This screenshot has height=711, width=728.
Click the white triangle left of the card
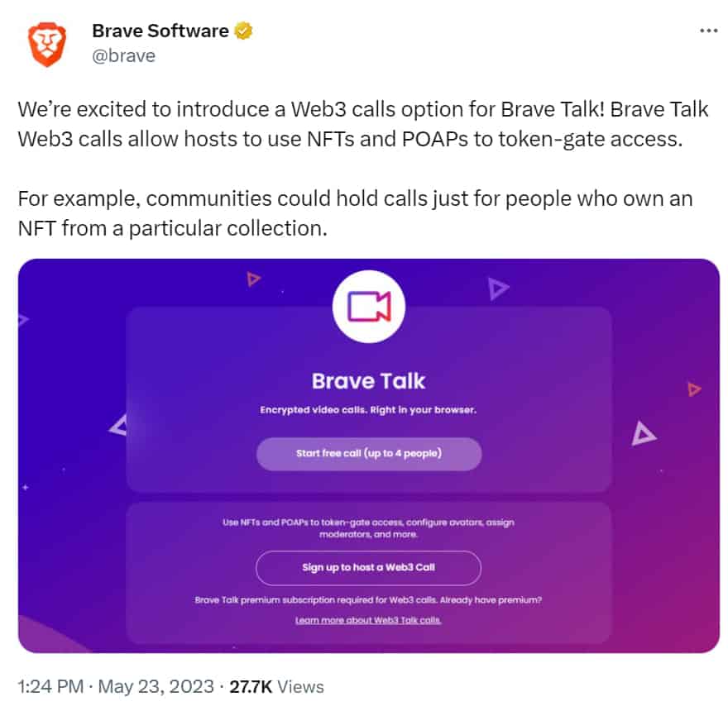pyautogui.click(x=118, y=426)
